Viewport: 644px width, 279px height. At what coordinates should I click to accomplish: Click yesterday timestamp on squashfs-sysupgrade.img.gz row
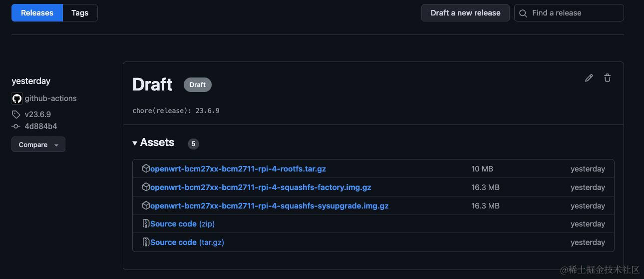point(588,206)
